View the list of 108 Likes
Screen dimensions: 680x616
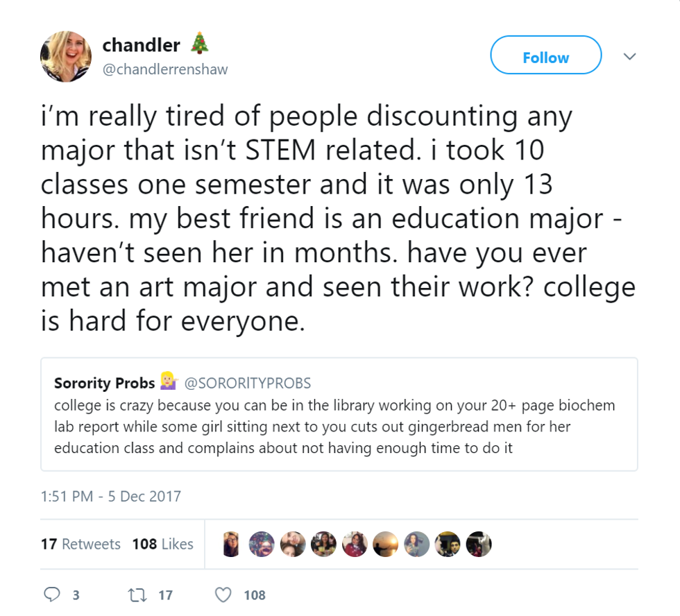(162, 544)
